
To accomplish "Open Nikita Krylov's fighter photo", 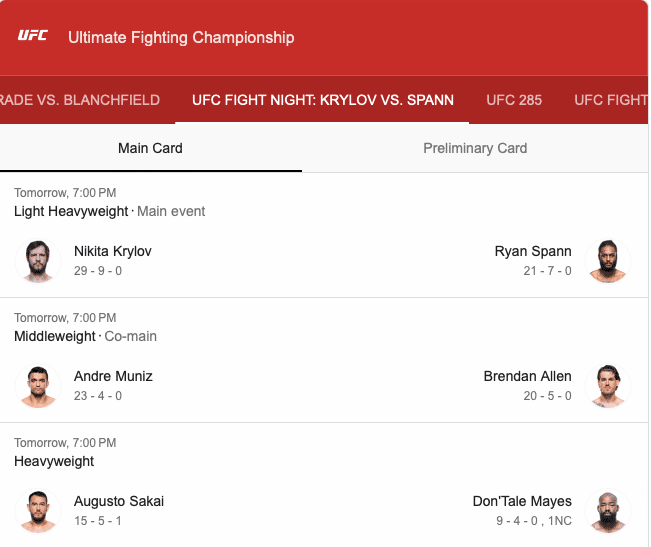I will pos(38,261).
